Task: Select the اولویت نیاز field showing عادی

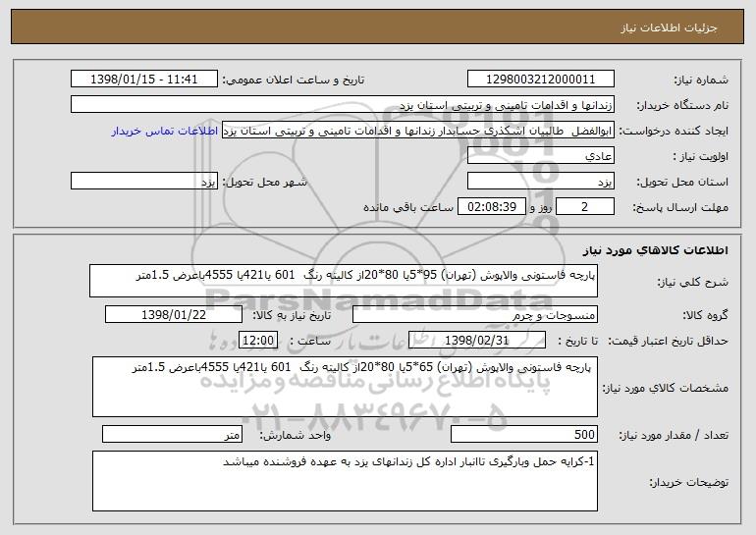Action: point(540,156)
